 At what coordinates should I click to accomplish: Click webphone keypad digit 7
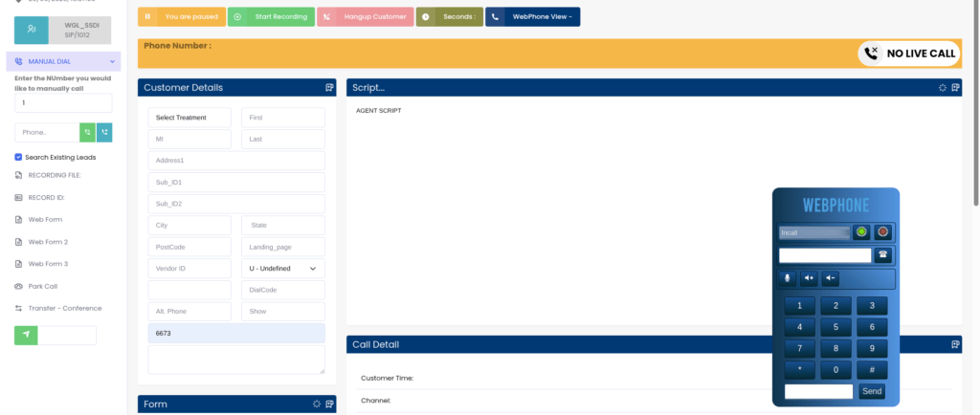point(799,348)
